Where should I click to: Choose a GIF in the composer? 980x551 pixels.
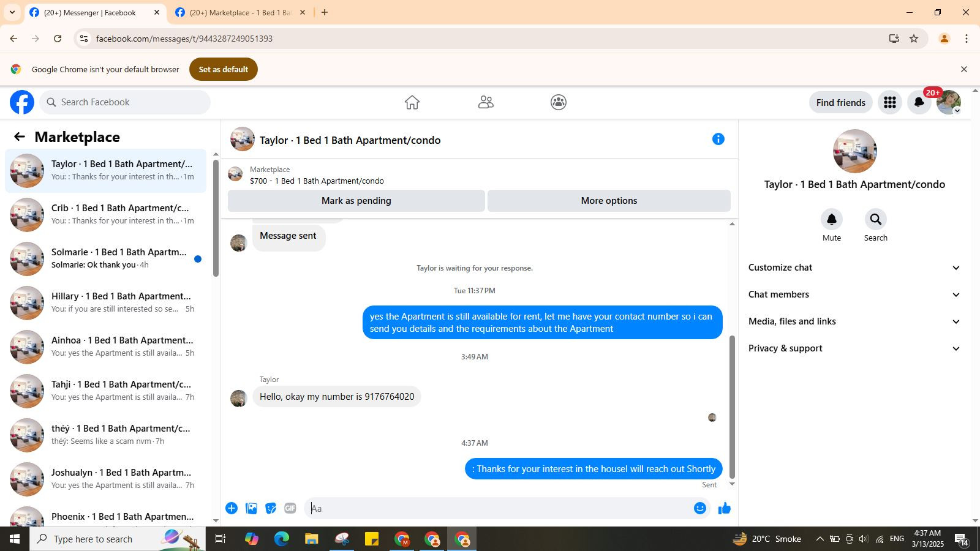290,508
